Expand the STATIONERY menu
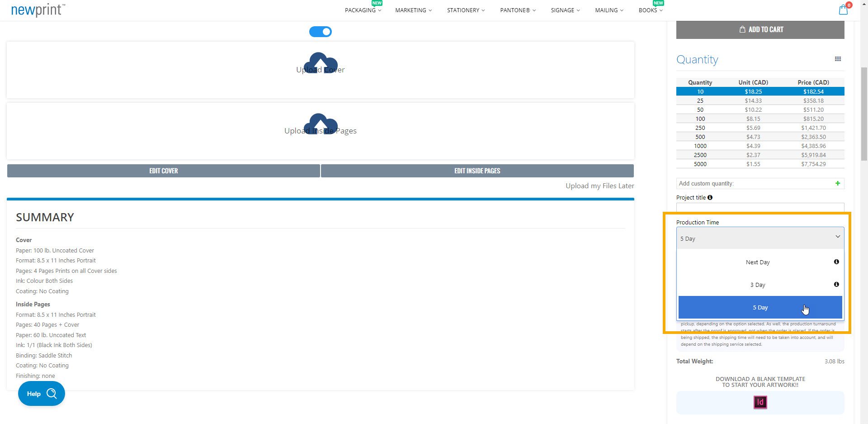Screen dimensions: 868x424 pos(465,10)
